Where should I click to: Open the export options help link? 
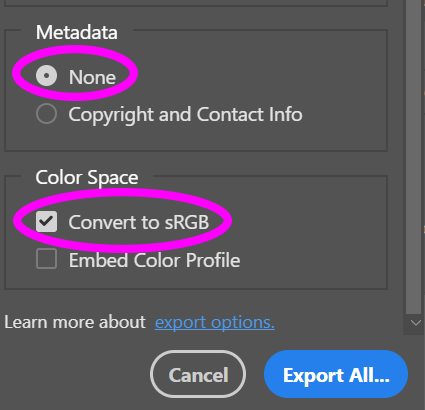pyautogui.click(x=215, y=322)
